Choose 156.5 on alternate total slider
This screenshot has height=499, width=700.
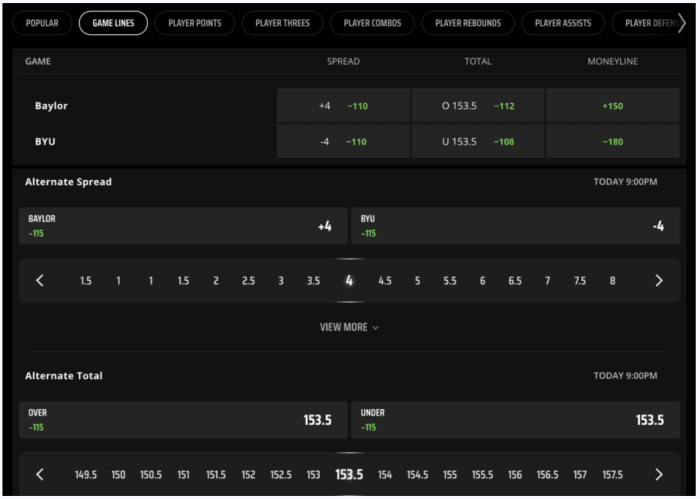547,474
